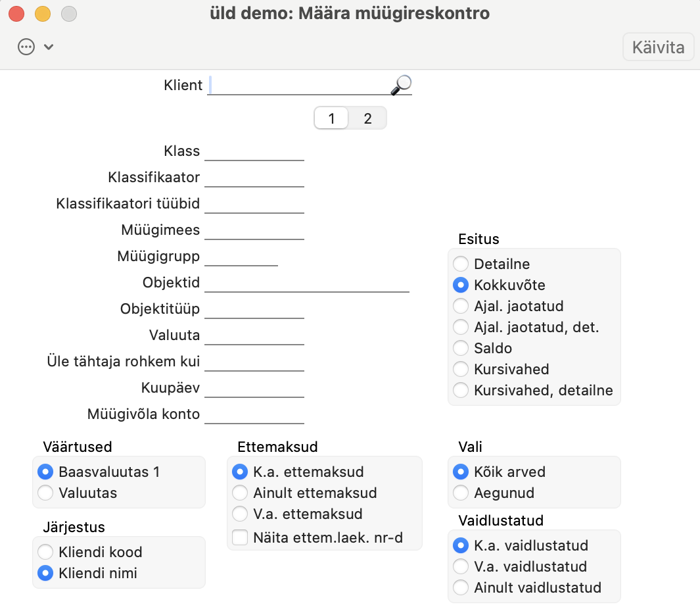
Task: Click the Käivita button
Action: point(658,47)
